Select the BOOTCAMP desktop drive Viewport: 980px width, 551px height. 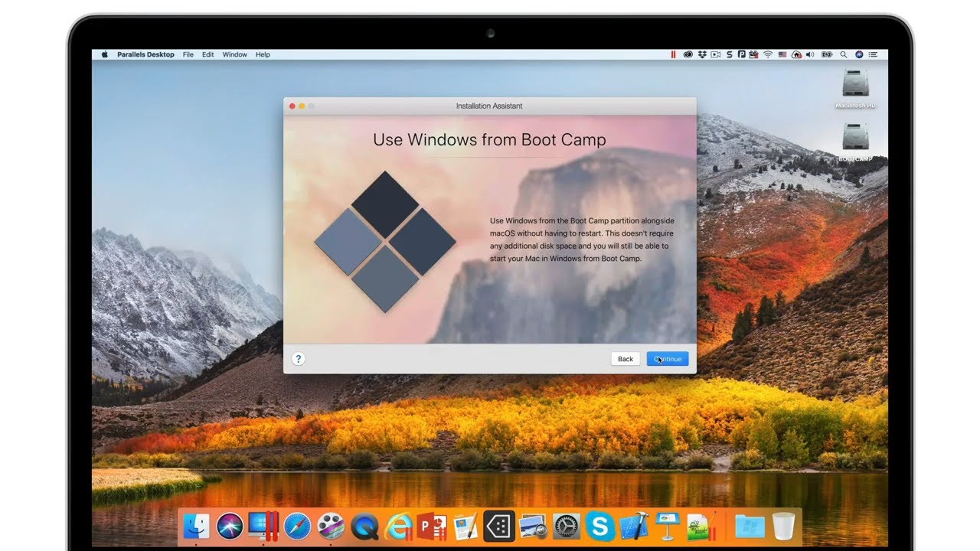[855, 142]
